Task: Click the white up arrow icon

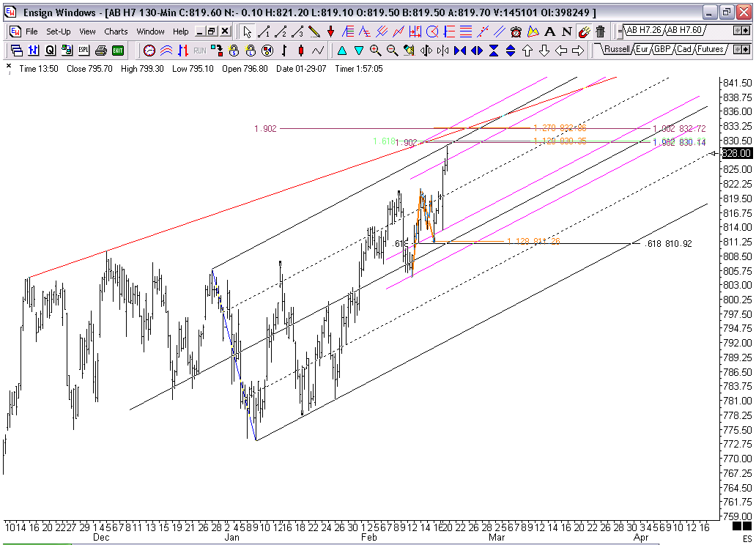Action: click(x=527, y=50)
